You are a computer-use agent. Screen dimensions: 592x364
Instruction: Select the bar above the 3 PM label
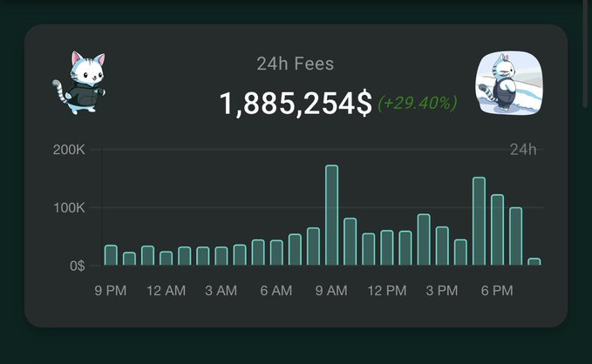pos(442,246)
